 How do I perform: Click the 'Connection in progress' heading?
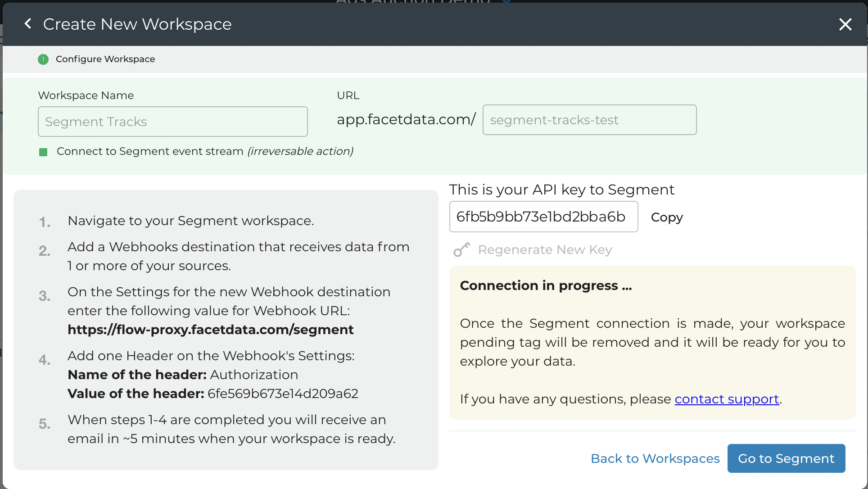(x=546, y=285)
